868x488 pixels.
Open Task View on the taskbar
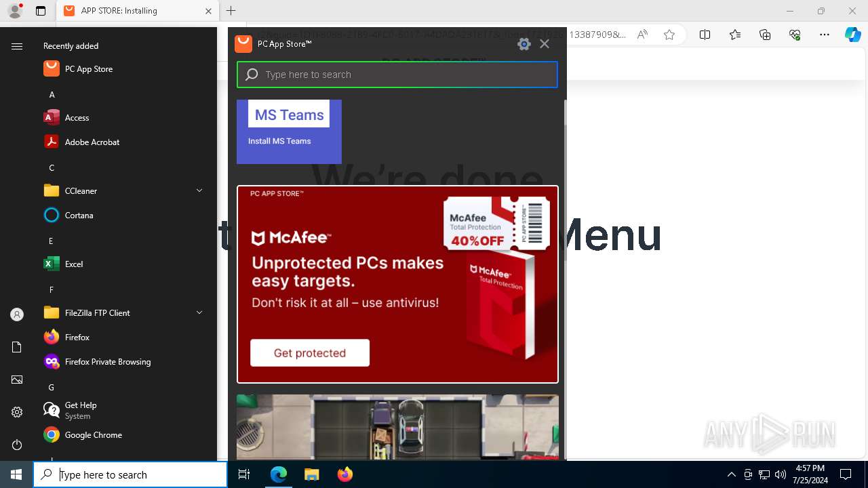coord(244,474)
